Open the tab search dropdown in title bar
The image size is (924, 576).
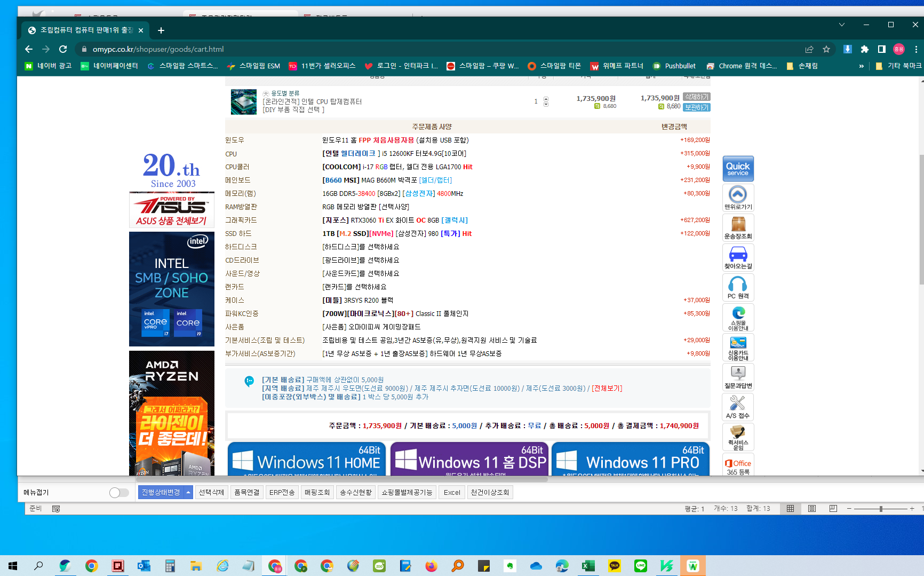(842, 25)
